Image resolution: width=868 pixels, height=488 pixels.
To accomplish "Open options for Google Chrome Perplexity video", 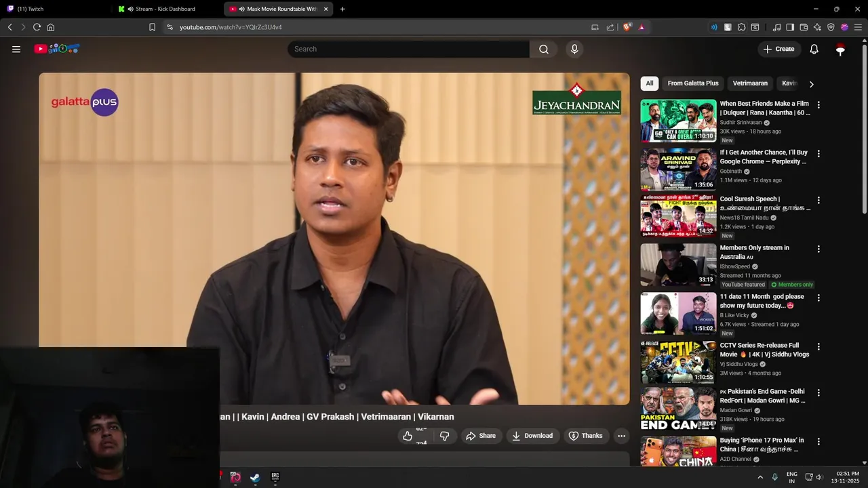I will point(818,154).
